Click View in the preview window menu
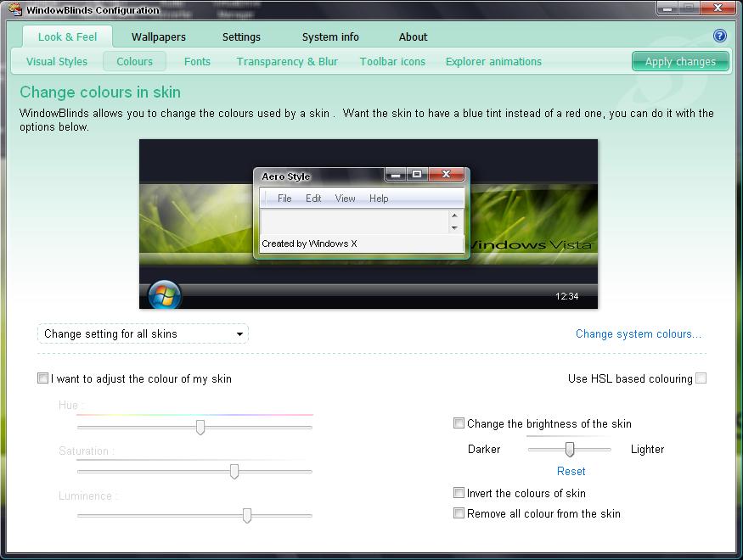Screen dimensions: 743x560 [345, 199]
